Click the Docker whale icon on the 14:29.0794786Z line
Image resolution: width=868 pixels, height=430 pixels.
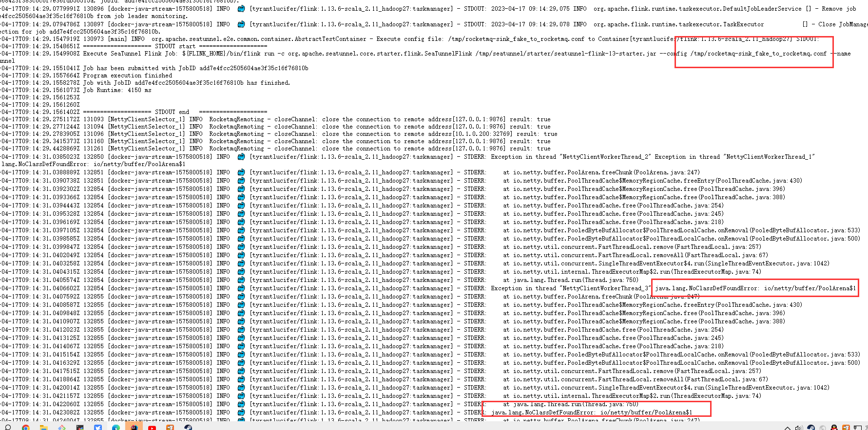tap(241, 24)
